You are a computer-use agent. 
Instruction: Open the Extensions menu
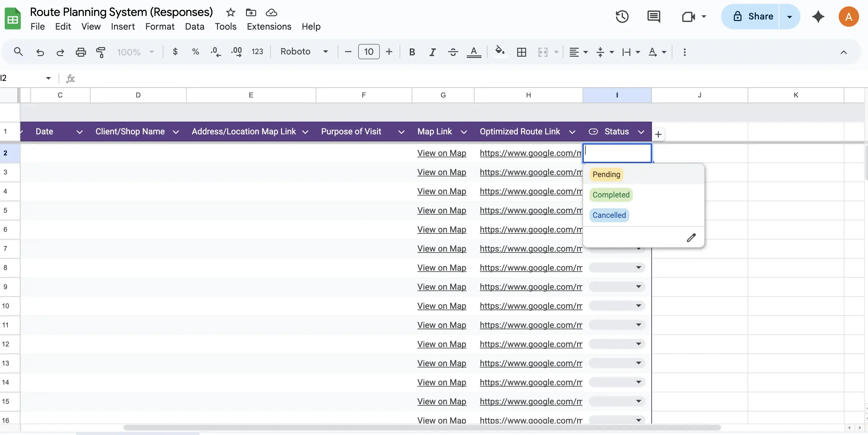coord(269,26)
